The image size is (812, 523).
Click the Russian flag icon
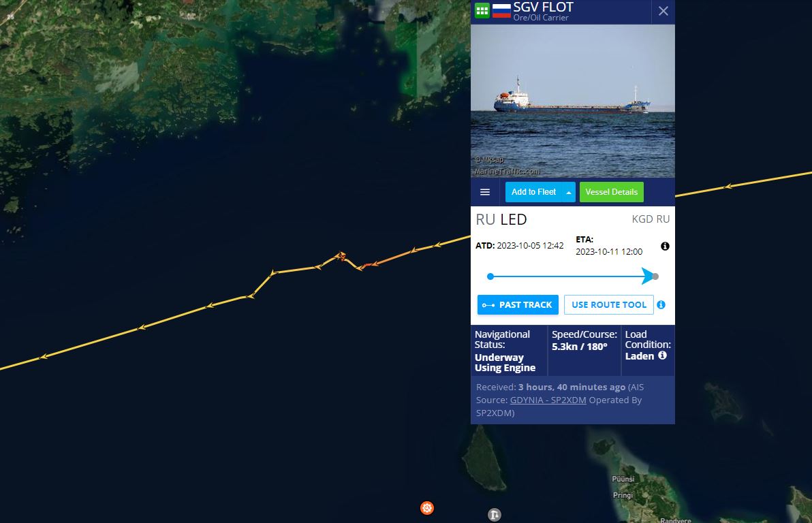pos(501,11)
